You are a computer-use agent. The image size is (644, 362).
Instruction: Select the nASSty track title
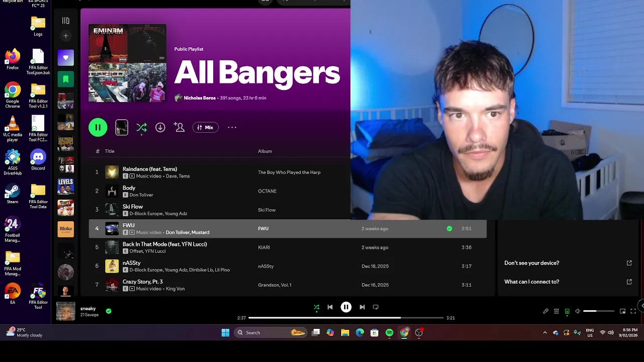[x=131, y=263]
